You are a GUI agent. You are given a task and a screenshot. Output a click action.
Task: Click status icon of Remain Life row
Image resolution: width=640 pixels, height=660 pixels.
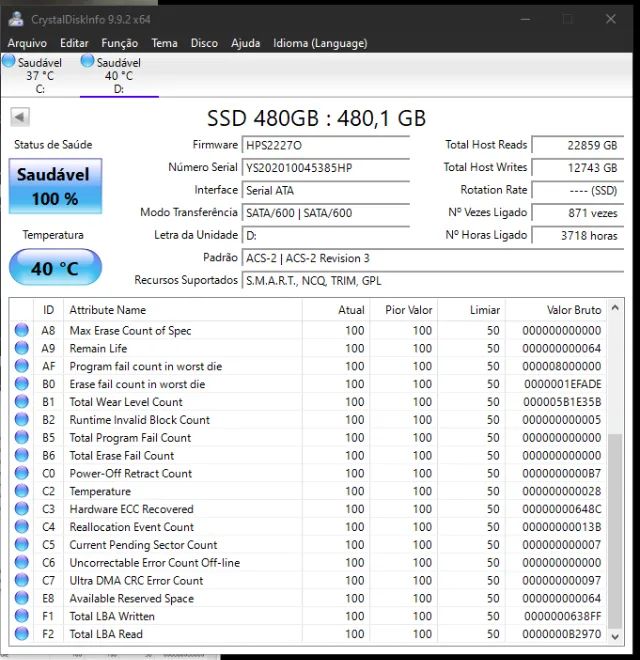click(21, 348)
